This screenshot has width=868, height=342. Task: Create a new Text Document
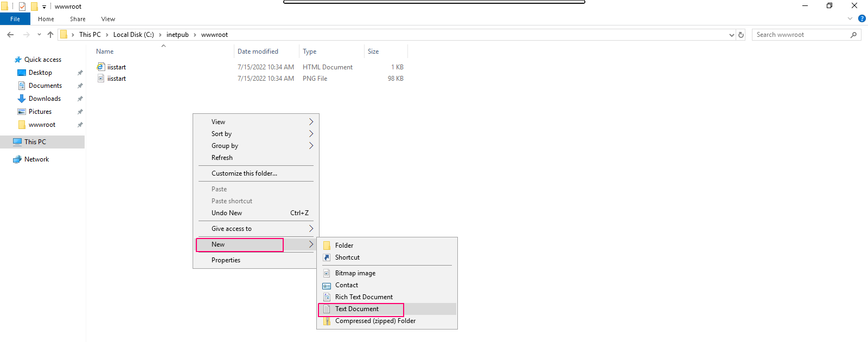click(387, 309)
